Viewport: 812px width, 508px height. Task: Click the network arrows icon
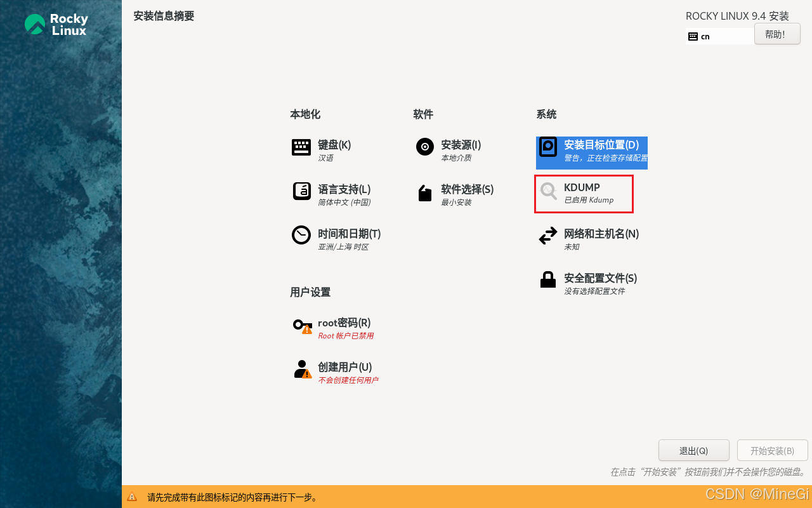(547, 236)
